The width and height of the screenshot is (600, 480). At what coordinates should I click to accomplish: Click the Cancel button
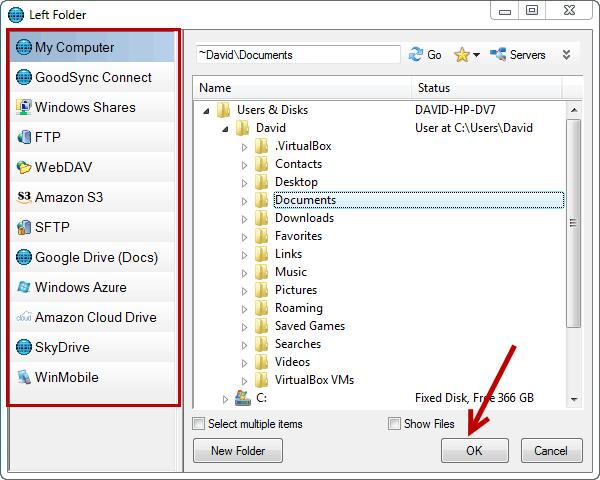pyautogui.click(x=551, y=451)
